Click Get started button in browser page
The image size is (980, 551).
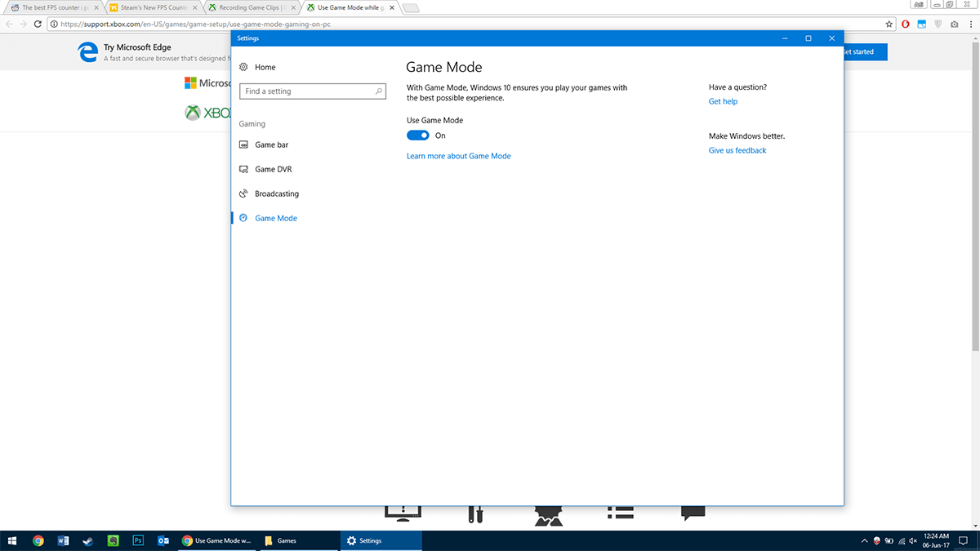tap(864, 51)
